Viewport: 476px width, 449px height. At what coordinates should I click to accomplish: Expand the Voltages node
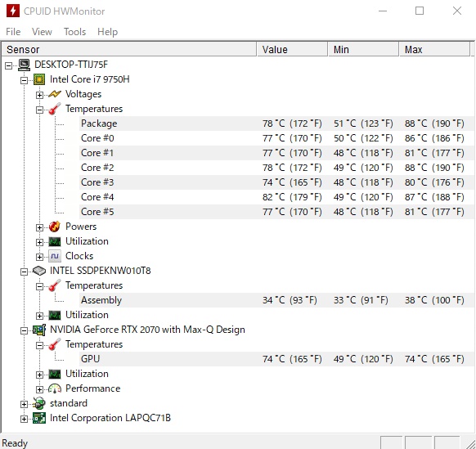point(39,95)
